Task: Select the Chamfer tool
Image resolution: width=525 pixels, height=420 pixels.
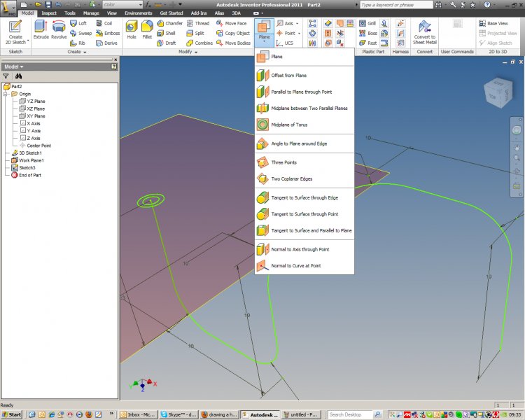Action: 170,23
